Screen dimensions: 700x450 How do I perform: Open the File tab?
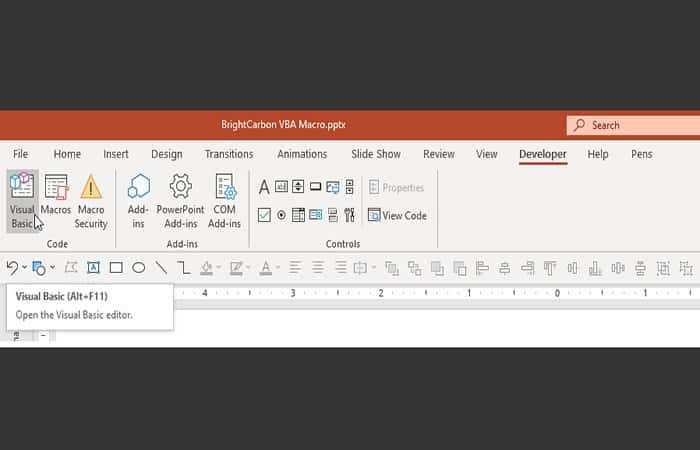click(21, 154)
